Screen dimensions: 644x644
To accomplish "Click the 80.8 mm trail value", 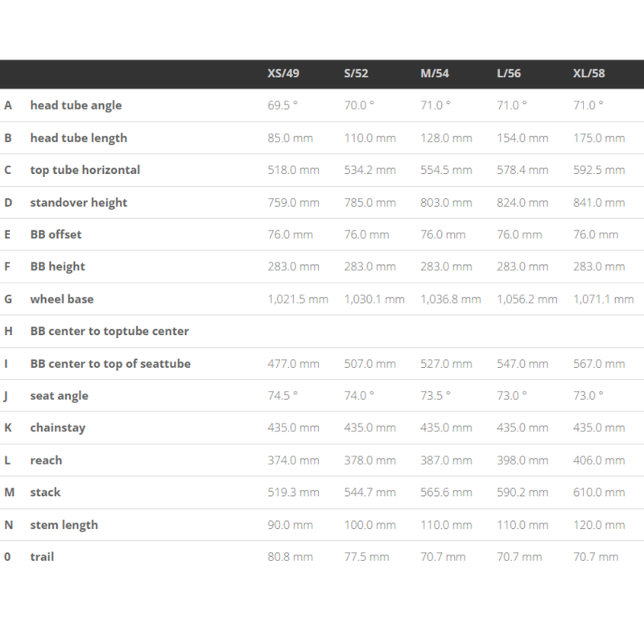I will (x=290, y=556).
